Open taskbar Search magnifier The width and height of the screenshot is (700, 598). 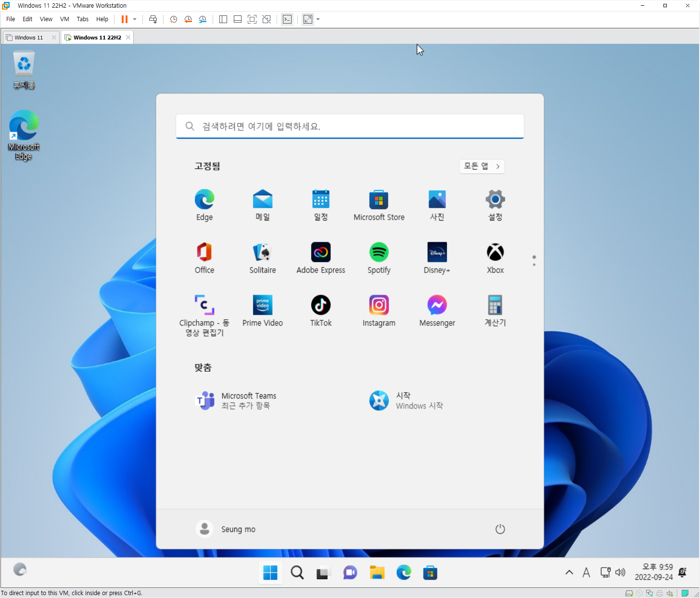click(x=297, y=572)
